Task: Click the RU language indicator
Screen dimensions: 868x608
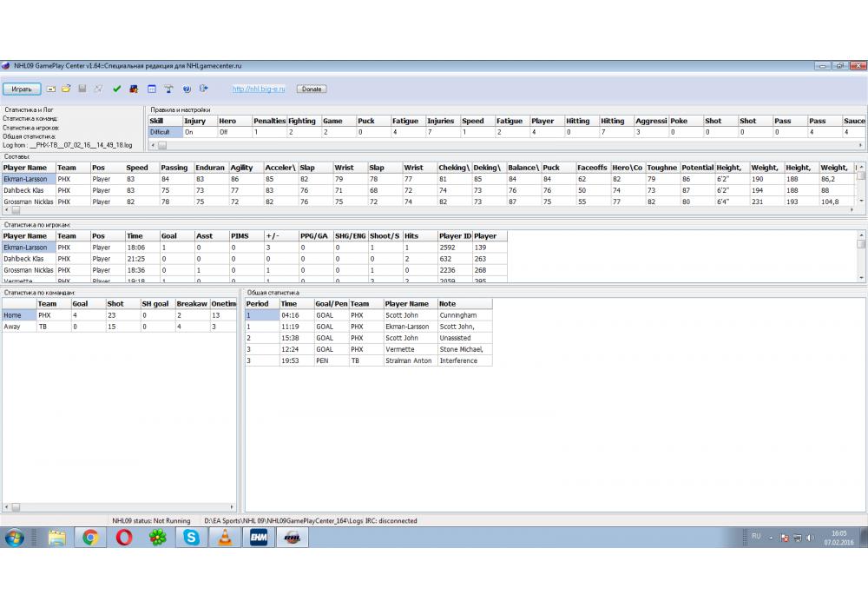Action: pos(755,537)
